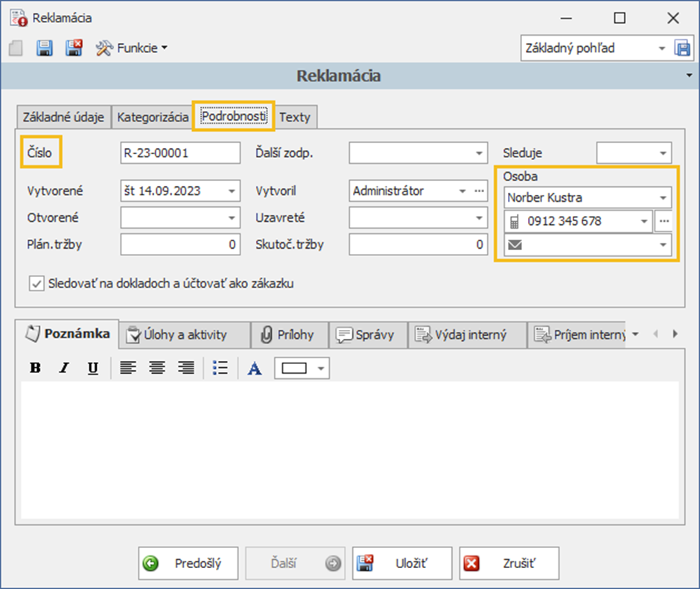Center-align the note text
Image resolution: width=700 pixels, height=589 pixels.
point(157,369)
